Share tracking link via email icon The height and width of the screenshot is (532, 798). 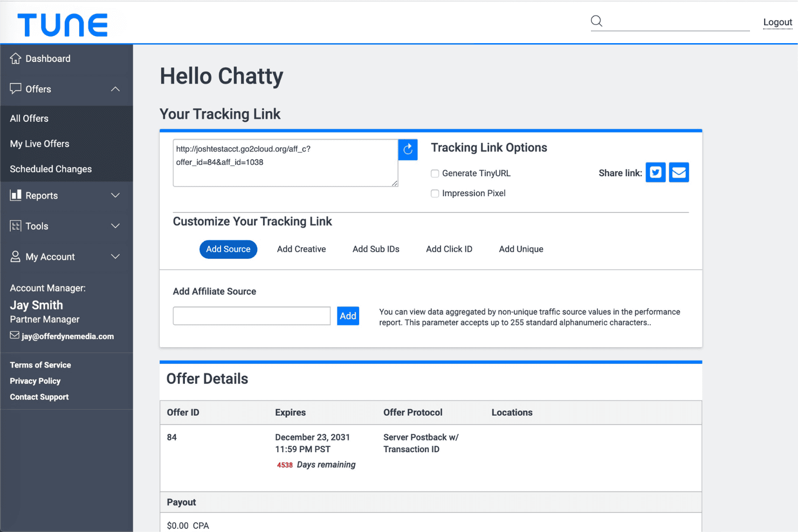[x=679, y=172]
